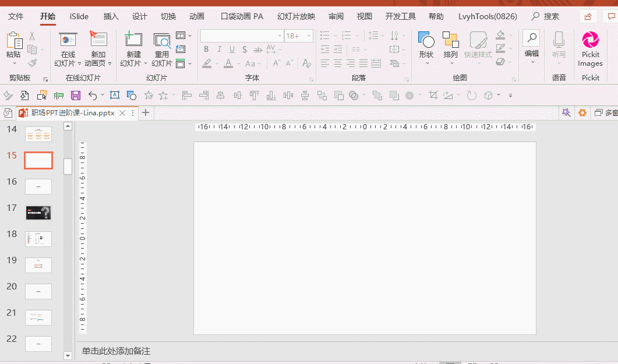Open the Arrange (排列) dropdown
Viewport: 618px width, 364px height.
450,48
